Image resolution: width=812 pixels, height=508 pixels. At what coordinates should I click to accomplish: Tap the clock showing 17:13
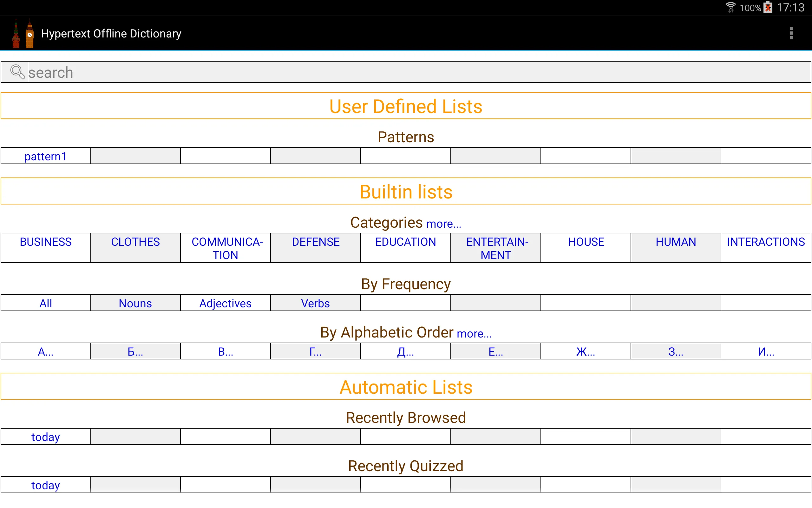coord(790,7)
